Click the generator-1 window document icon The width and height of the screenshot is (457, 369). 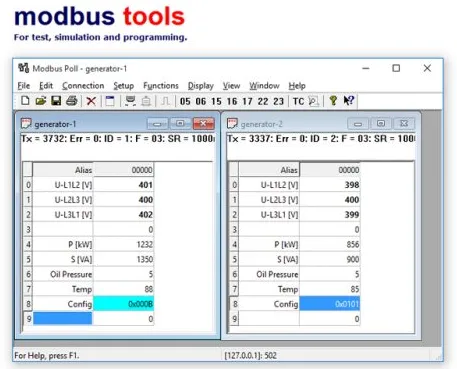pyautogui.click(x=26, y=124)
